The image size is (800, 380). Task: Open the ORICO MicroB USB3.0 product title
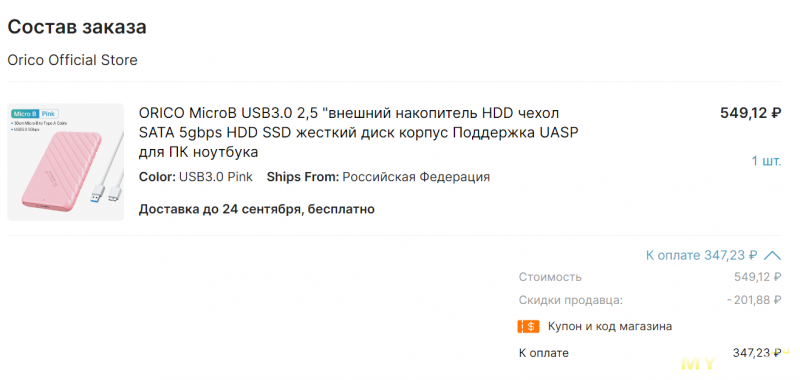(x=359, y=132)
